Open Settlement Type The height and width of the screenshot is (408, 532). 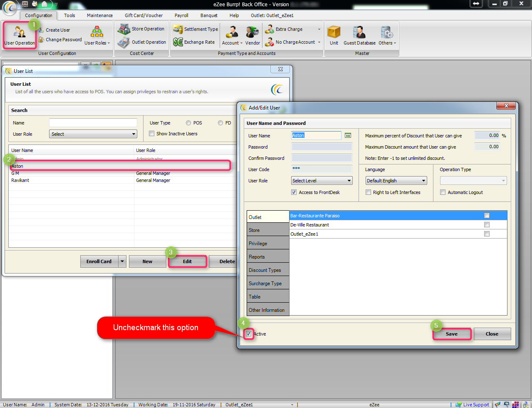pyautogui.click(x=195, y=29)
